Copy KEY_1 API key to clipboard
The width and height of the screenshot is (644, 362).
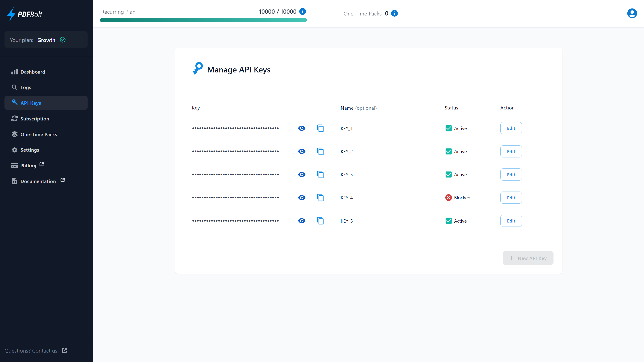[x=320, y=129]
